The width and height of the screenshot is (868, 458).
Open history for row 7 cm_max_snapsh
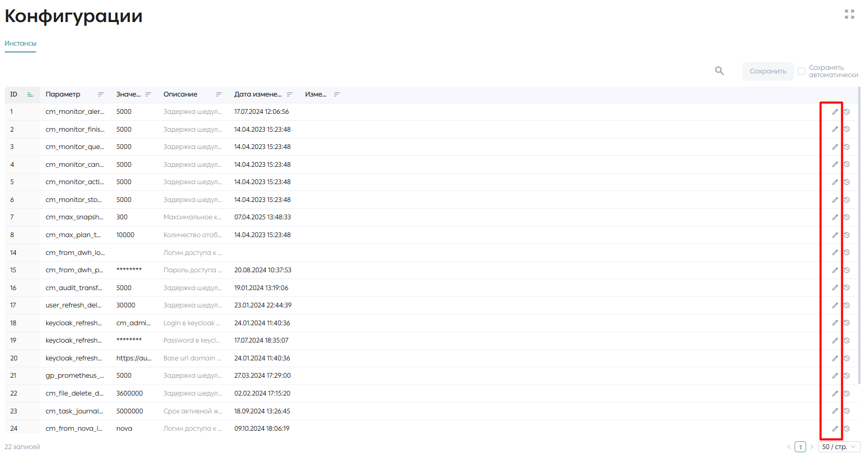(847, 217)
